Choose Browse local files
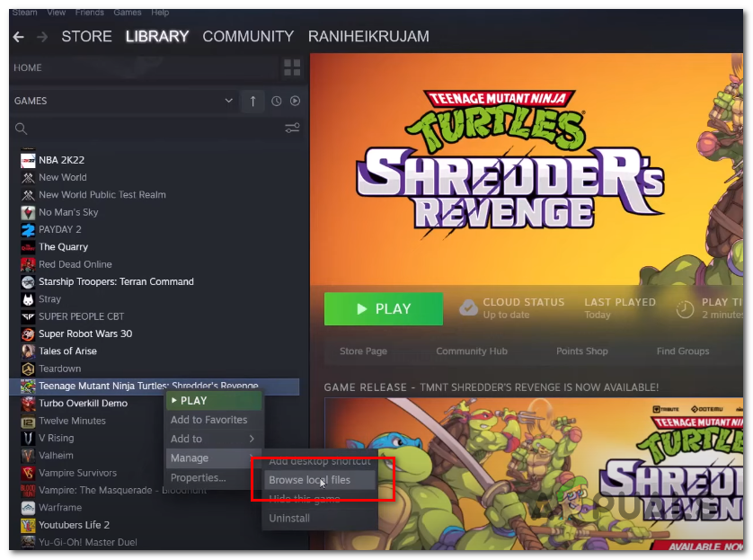Viewport: 753px width, 560px height. tap(319, 480)
